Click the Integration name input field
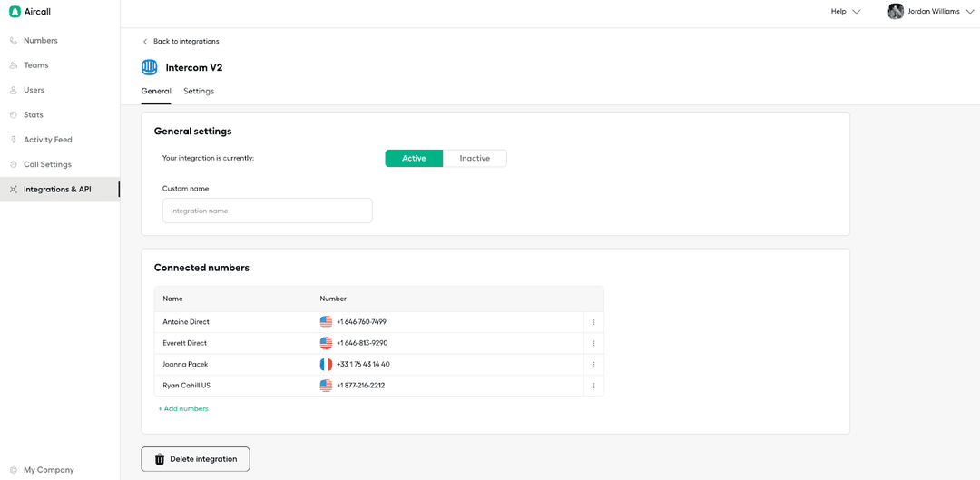 (267, 211)
